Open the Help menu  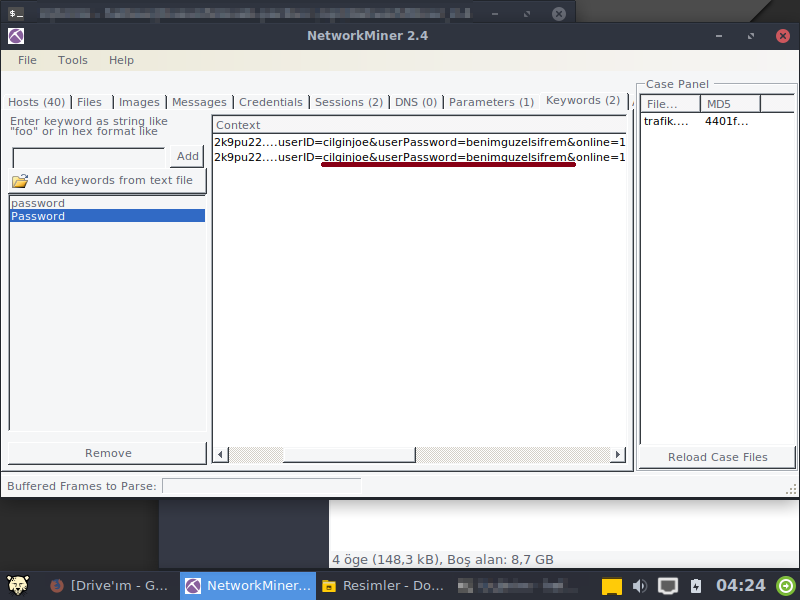click(121, 60)
